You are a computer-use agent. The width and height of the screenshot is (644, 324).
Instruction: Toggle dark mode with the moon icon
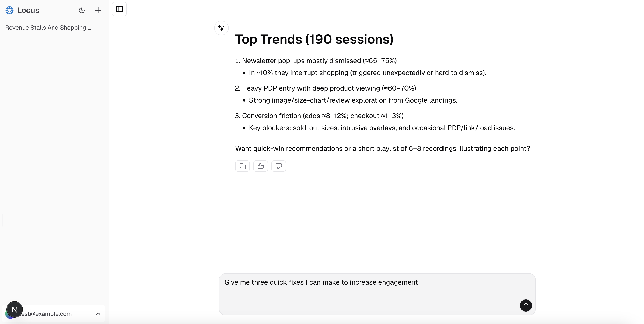click(x=82, y=10)
